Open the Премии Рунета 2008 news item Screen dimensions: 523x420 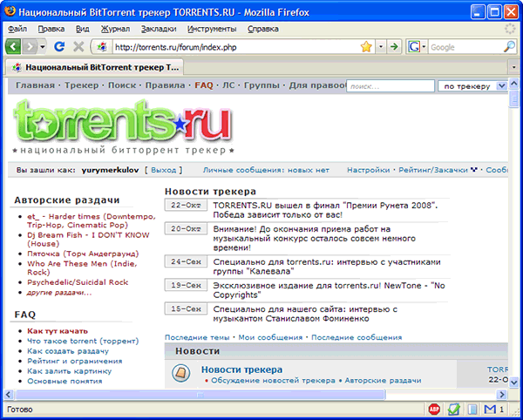click(x=325, y=210)
